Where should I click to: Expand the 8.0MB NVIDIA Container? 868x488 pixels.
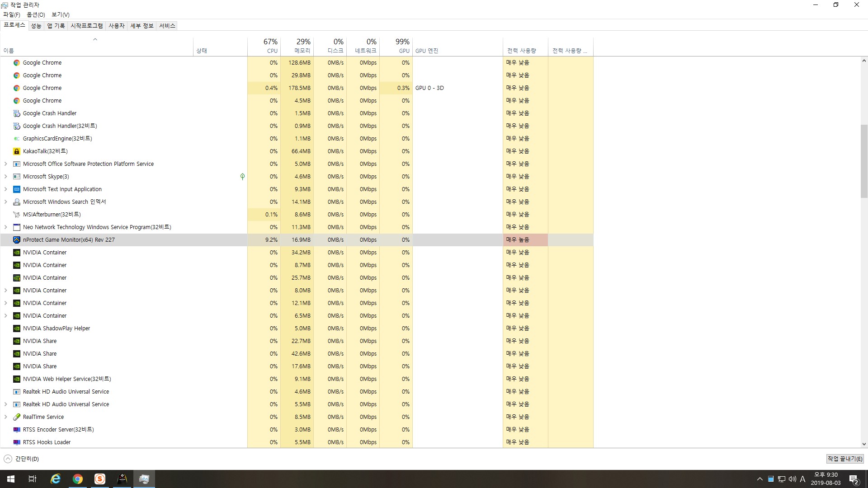pyautogui.click(x=5, y=291)
